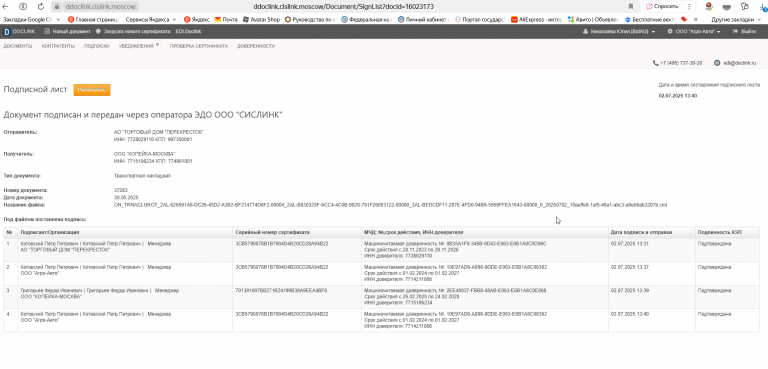The image size is (768, 369).
Task: Open the Контрагенты menu
Action: 58,46
